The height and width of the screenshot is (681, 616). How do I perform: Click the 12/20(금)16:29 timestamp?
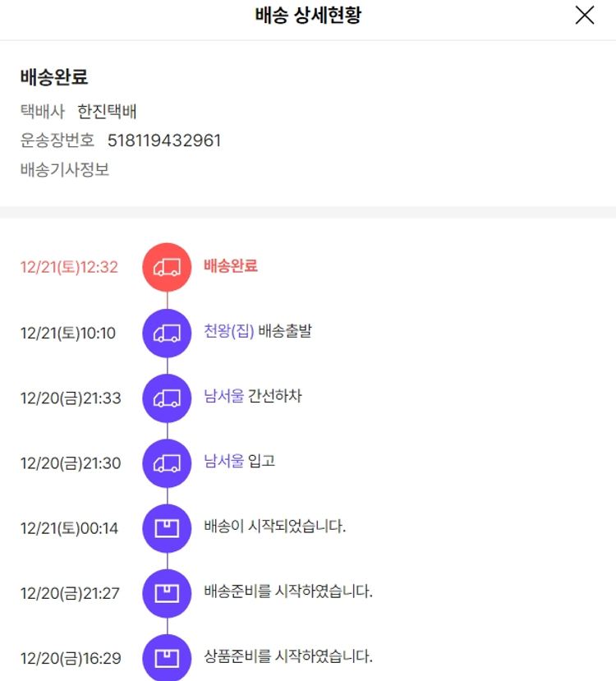tap(71, 658)
